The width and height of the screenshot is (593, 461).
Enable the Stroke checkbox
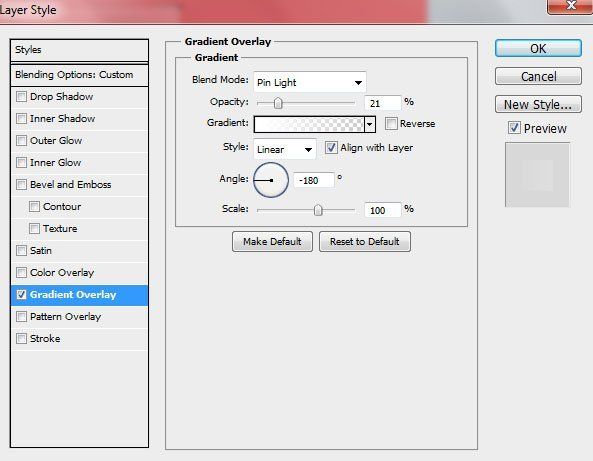pyautogui.click(x=21, y=338)
